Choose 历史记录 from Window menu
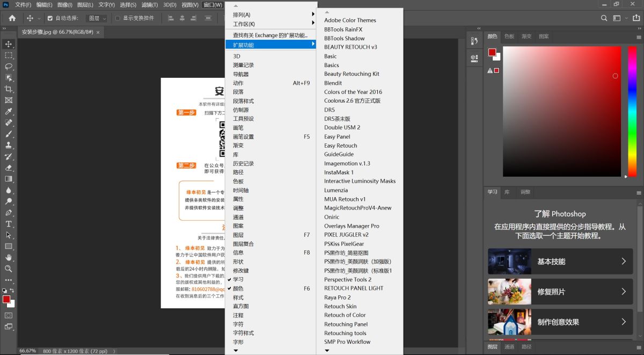 [x=271, y=163]
